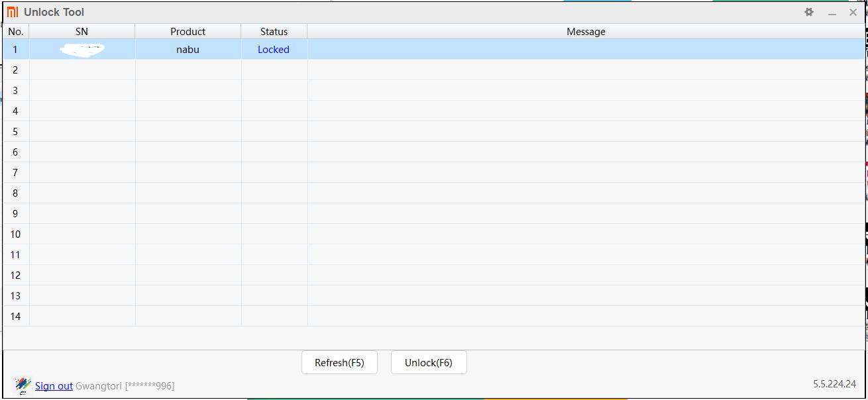Minimize the Unlock Tool window
The image size is (868, 400).
[x=832, y=12]
